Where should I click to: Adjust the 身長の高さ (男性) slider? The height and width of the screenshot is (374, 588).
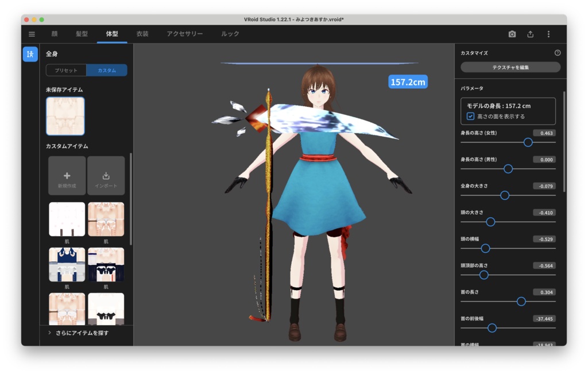(x=508, y=169)
